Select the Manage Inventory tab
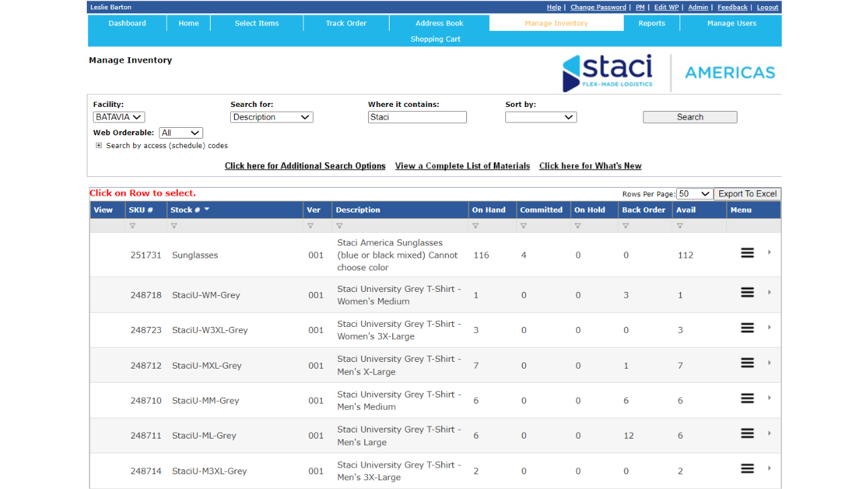The image size is (868, 489). (556, 23)
